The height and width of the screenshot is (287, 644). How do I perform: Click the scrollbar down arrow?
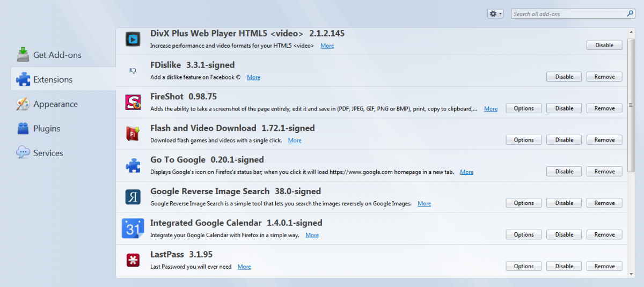[x=631, y=274]
